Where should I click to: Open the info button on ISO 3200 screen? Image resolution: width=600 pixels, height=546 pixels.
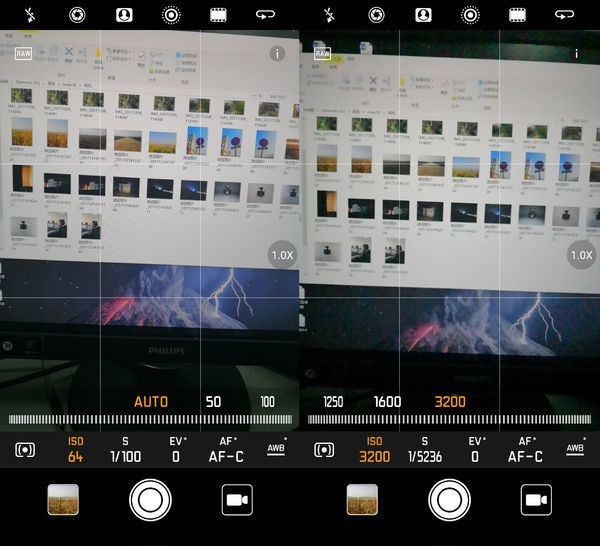(576, 54)
